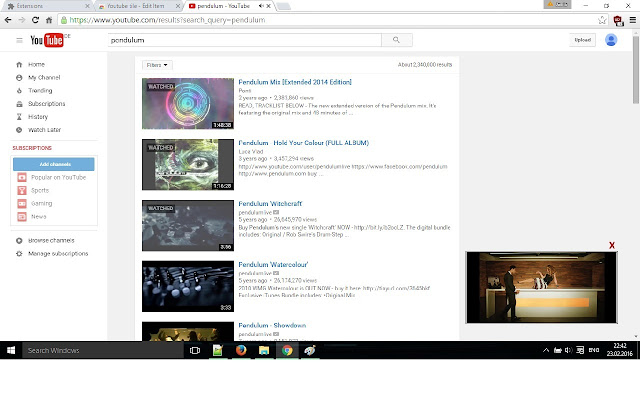
Task: Open My Channel in sidebar
Action: pos(44,78)
